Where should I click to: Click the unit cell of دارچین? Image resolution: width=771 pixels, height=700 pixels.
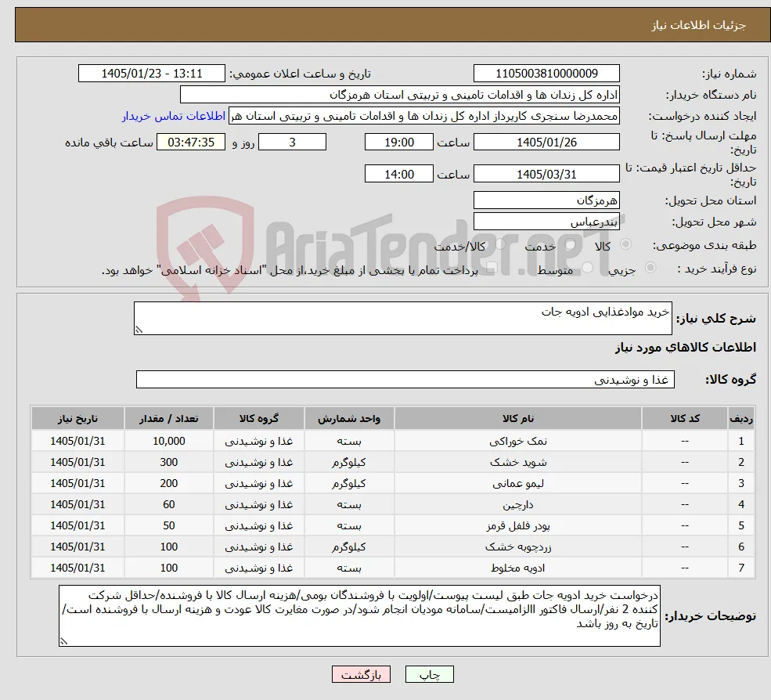coord(349,504)
